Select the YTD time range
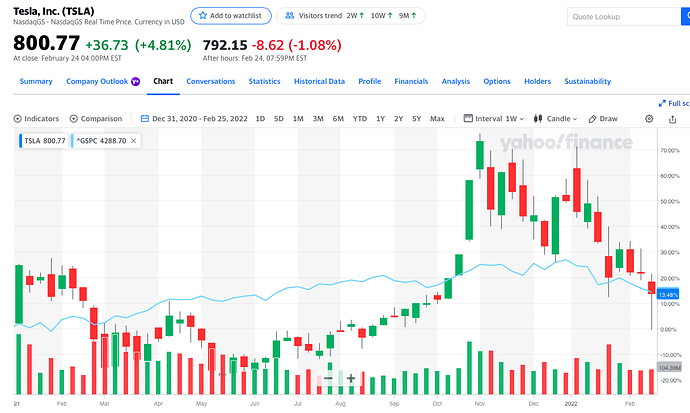Image resolution: width=690 pixels, height=413 pixels. 360,119
